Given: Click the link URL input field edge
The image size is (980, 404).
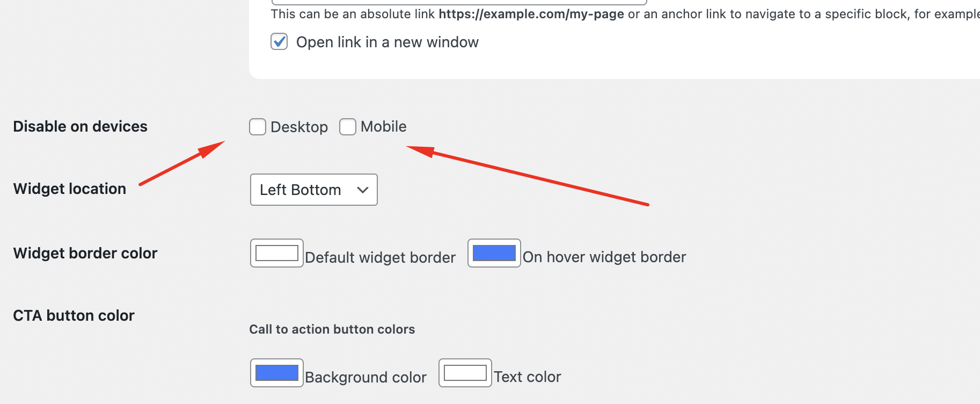Looking at the screenshot, I should tap(459, 2).
